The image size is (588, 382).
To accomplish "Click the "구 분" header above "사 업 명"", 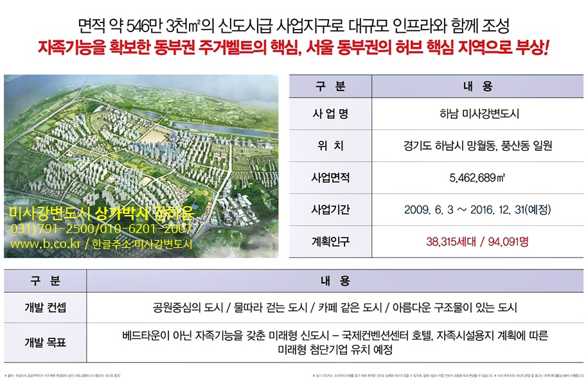I will pos(330,87).
